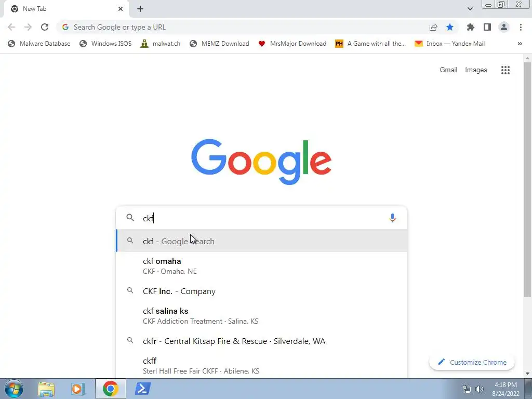Open the user profile avatar

pyautogui.click(x=504, y=27)
